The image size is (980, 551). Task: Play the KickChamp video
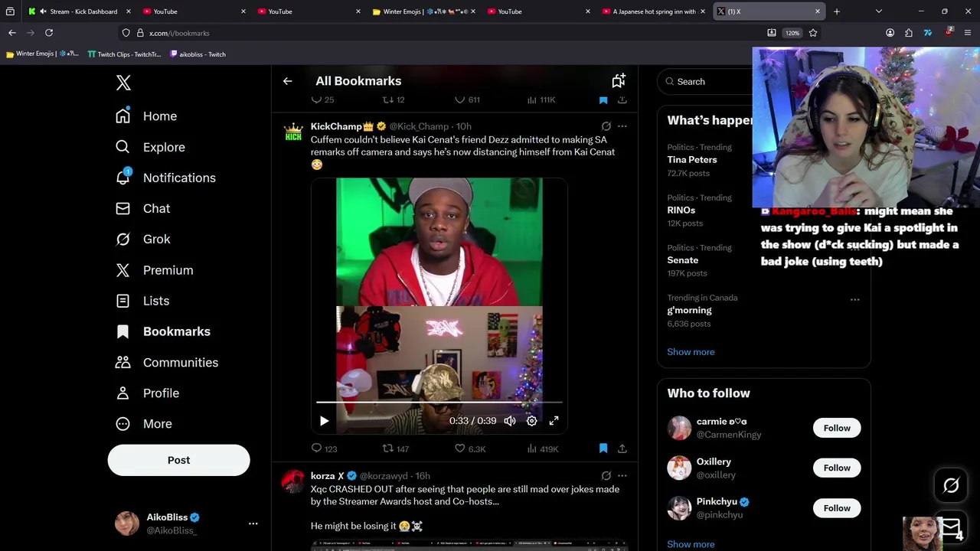[x=324, y=421]
